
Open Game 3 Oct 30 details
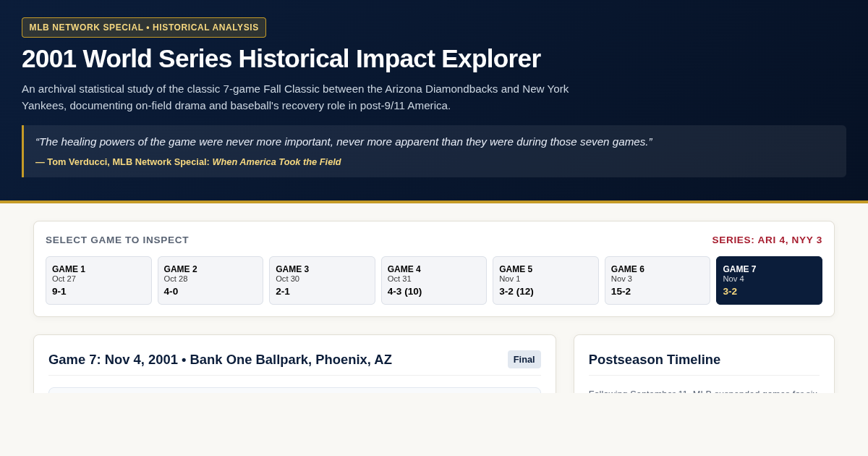[322, 280]
